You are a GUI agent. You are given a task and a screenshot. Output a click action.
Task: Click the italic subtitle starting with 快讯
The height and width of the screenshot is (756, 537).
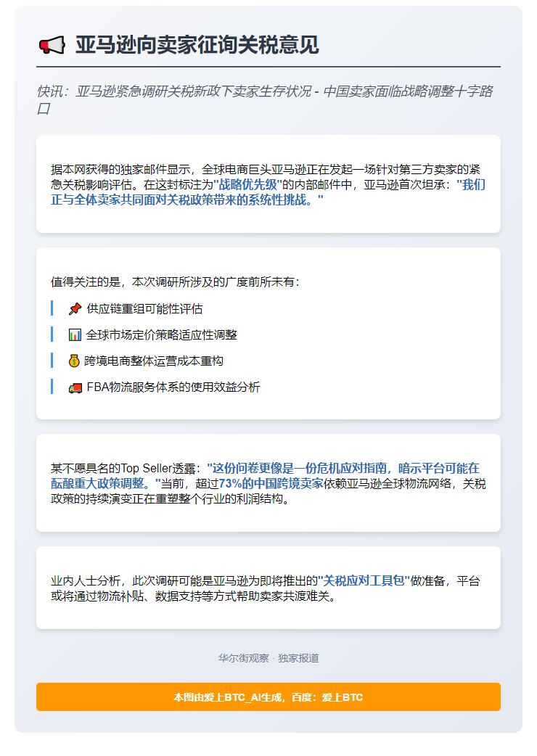265,100
